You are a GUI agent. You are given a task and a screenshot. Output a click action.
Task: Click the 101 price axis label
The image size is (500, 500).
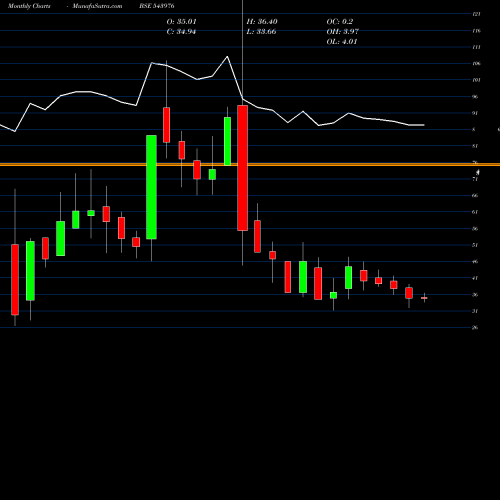(x=477, y=80)
